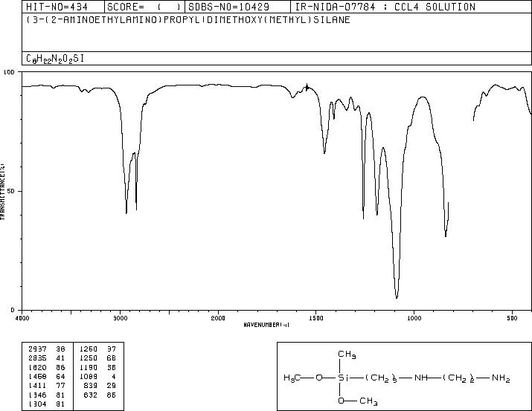Select peak value 1089 in the table
The image size is (532, 411).
(89, 376)
